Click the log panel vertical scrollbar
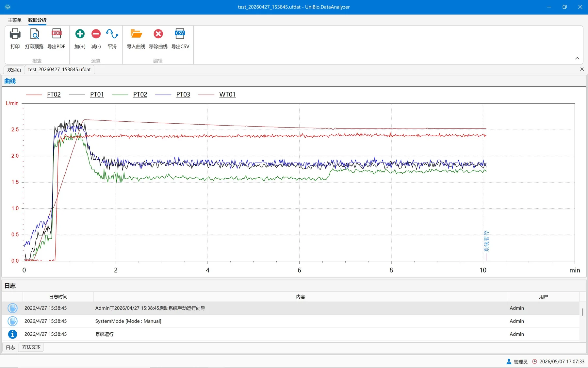588x368 pixels. (x=582, y=311)
